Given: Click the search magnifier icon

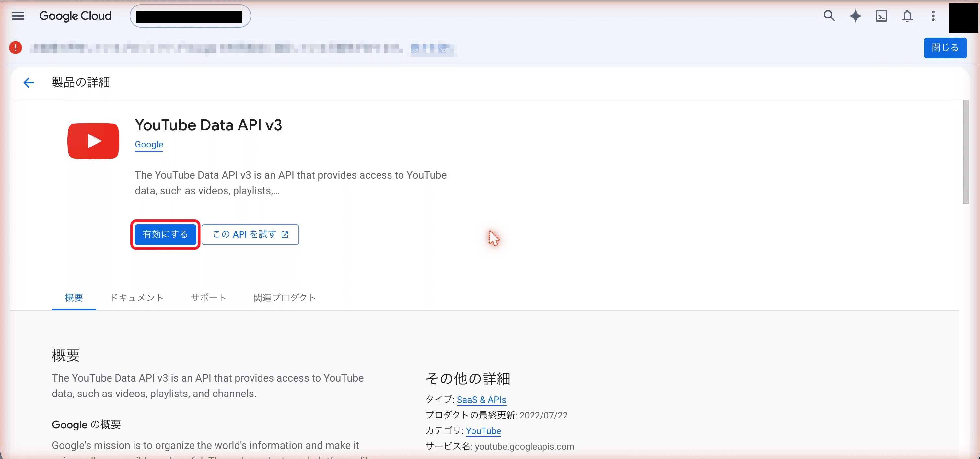Looking at the screenshot, I should coord(829,16).
